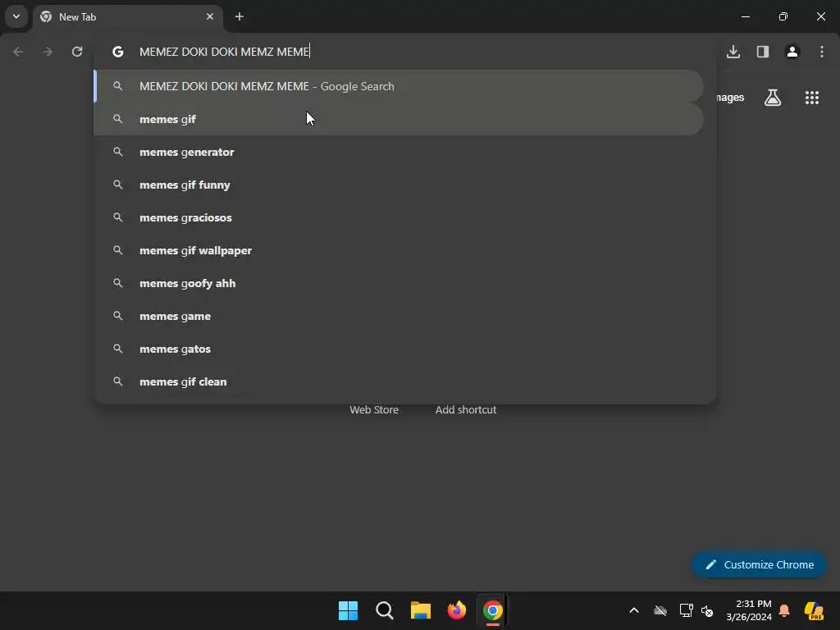Image resolution: width=840 pixels, height=630 pixels.
Task: Select the New Tab tab
Action: coord(127,17)
